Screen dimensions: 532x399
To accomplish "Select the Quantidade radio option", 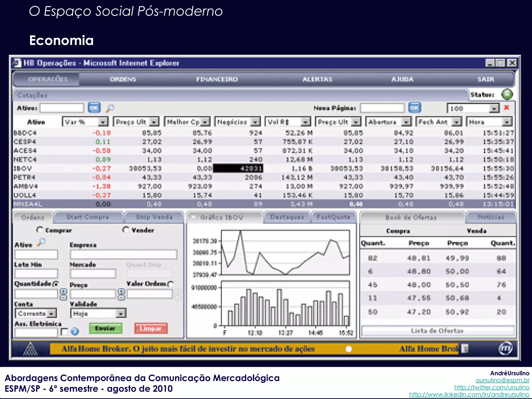I will click(x=56, y=284).
